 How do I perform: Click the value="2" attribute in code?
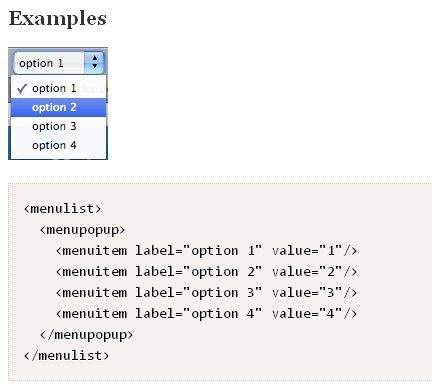307,272
